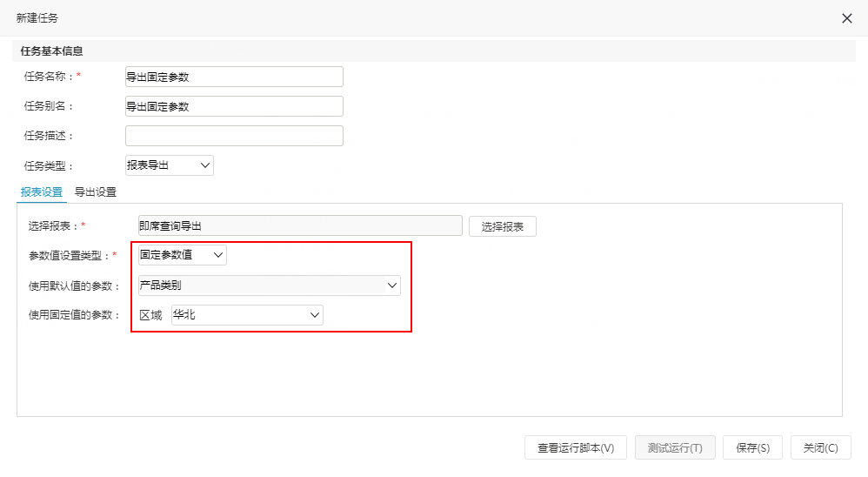Save the task with 保存(S)
Viewport: 868px width, 477px height.
coord(752,447)
